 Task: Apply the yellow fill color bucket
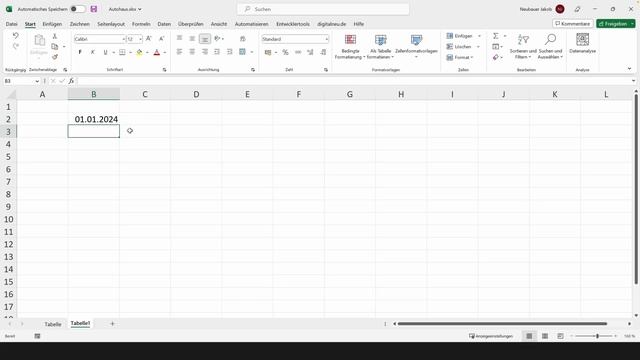[x=139, y=52]
